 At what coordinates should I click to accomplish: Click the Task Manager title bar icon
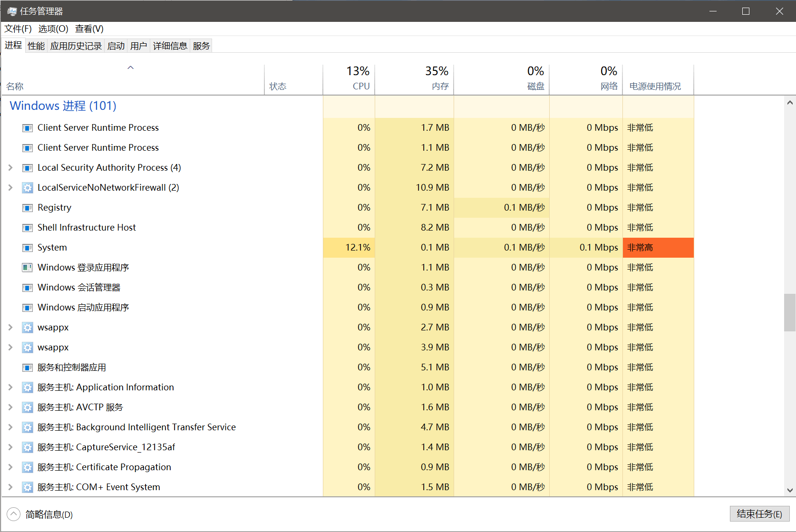[12, 11]
